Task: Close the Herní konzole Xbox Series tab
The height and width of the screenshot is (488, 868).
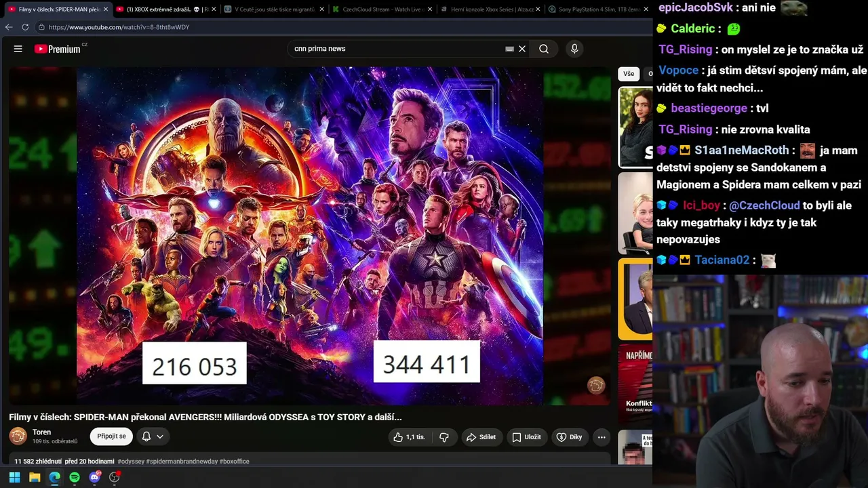Action: point(538,9)
